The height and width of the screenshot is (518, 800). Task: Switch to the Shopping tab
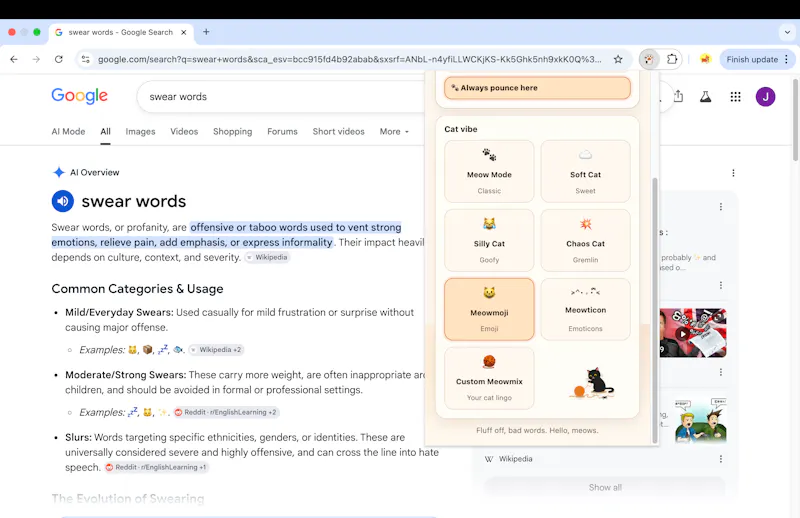[232, 131]
